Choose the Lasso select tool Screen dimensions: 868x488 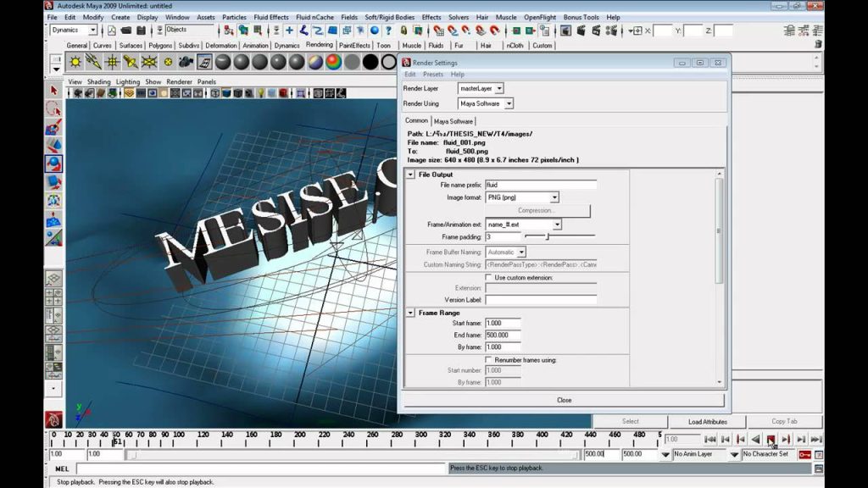(x=53, y=108)
